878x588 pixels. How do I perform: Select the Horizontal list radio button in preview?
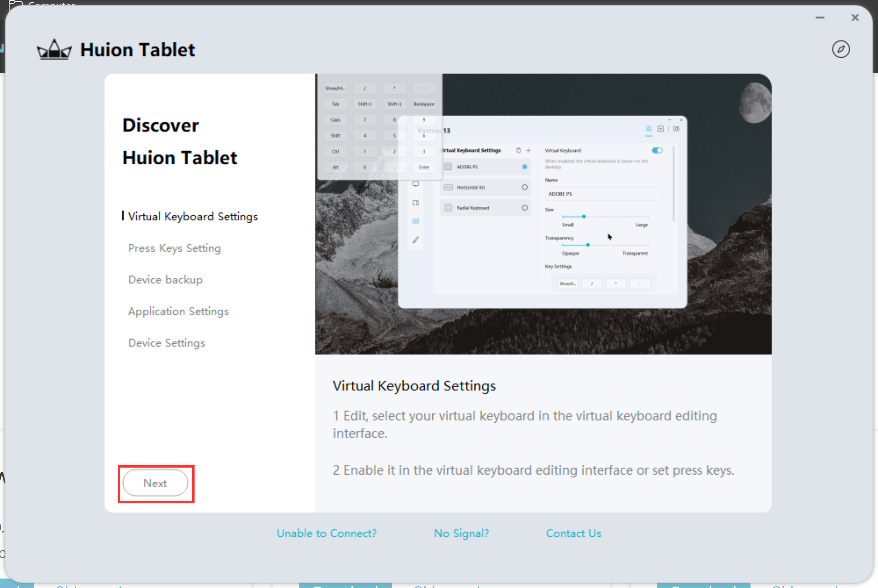(524, 187)
